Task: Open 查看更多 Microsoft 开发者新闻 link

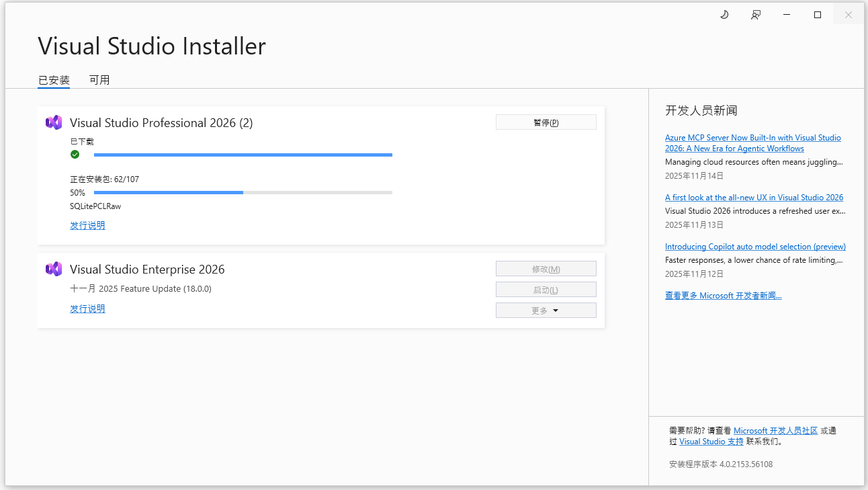Action: click(x=723, y=296)
